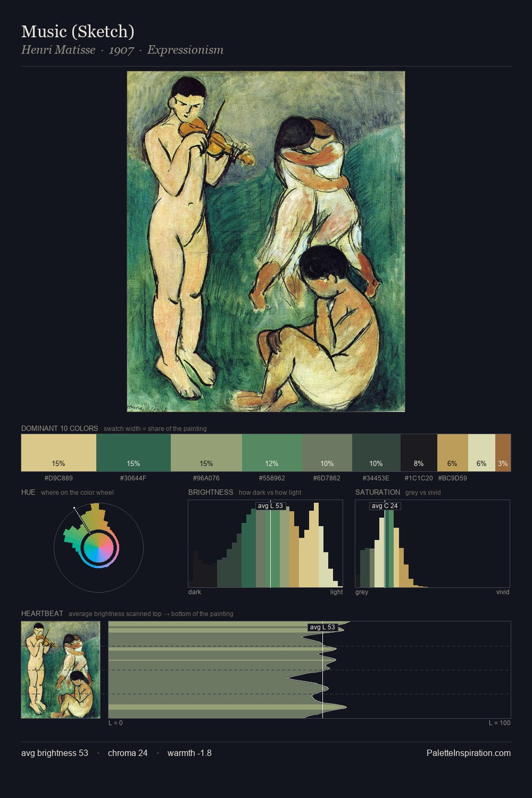
Task: Select the #30644F dark green swatch
Action: (x=134, y=453)
